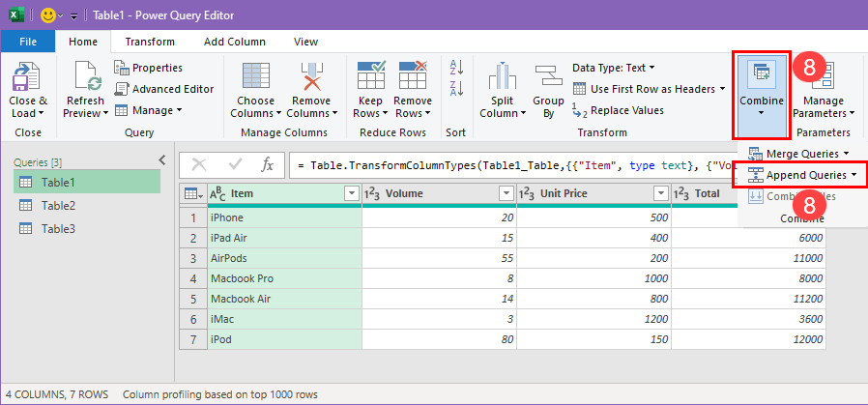Switch to the Home tab

pyautogui.click(x=83, y=42)
